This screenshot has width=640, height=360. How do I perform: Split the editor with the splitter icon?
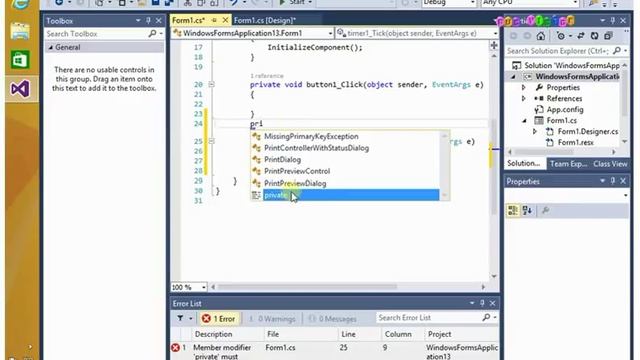click(x=494, y=45)
